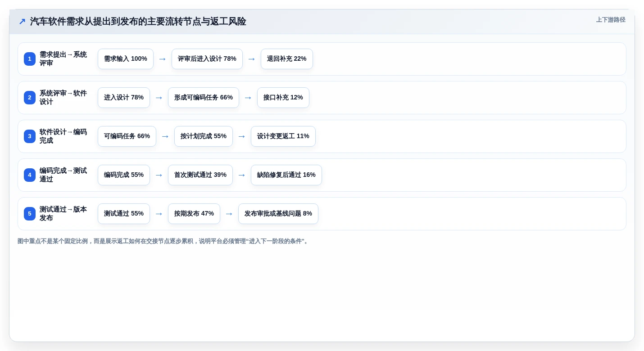This screenshot has height=351, width=644.
Task: Select step badge 5 测试通过→版本发布
Action: pyautogui.click(x=30, y=214)
